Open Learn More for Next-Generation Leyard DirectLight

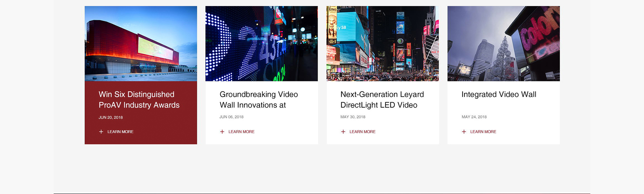(362, 132)
